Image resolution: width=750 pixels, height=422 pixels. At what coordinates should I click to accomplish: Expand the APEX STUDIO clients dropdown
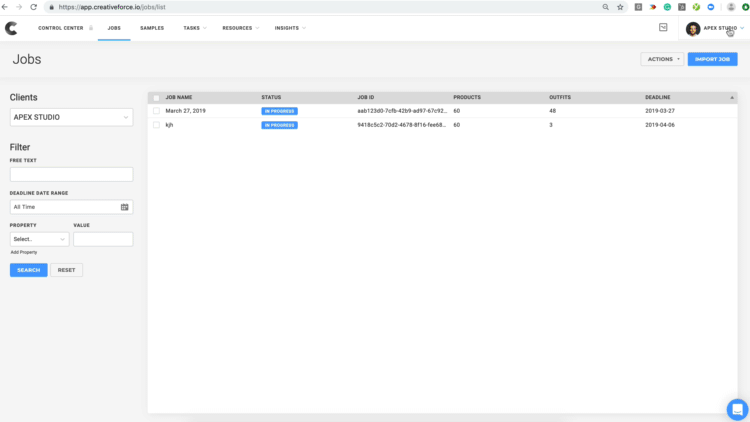click(71, 118)
